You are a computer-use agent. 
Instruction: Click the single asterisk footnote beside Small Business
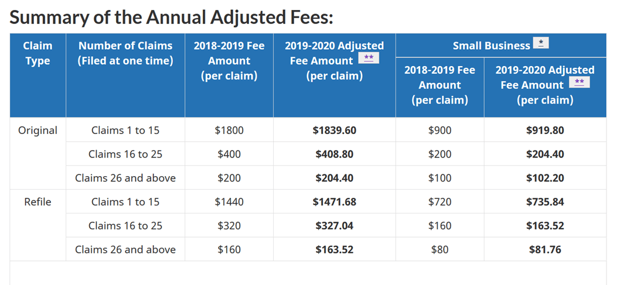[x=540, y=44]
